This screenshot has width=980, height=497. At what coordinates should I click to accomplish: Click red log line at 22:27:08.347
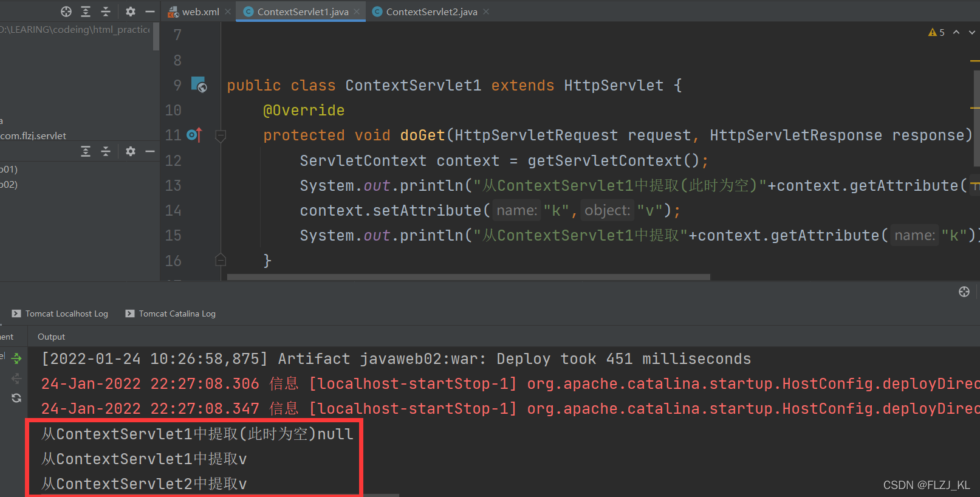click(510, 408)
